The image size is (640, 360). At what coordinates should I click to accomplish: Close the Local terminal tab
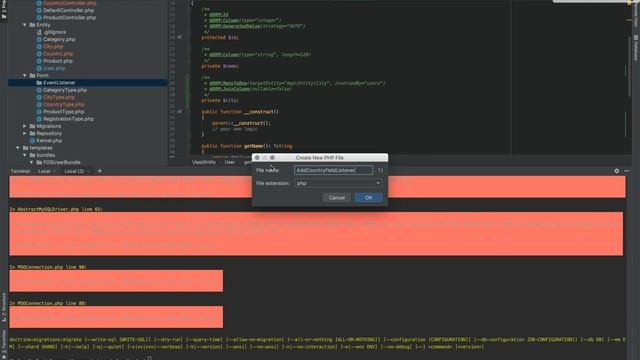55,171
